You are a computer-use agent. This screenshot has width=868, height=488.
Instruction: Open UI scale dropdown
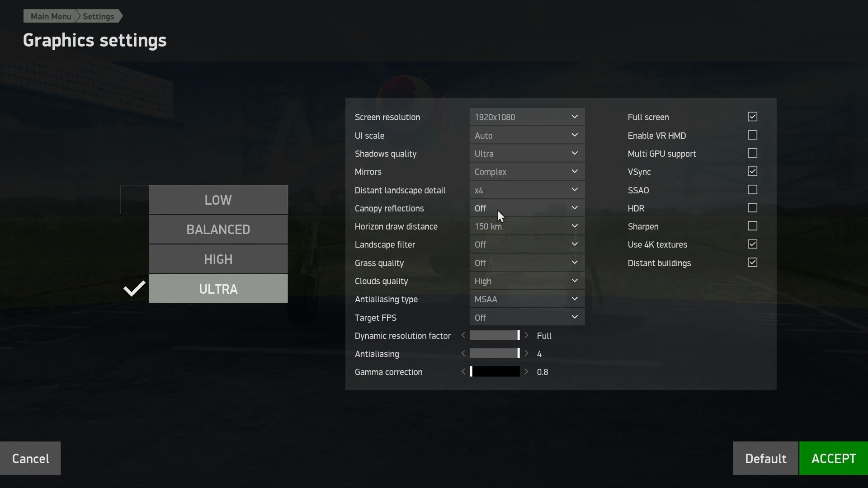[x=527, y=135]
